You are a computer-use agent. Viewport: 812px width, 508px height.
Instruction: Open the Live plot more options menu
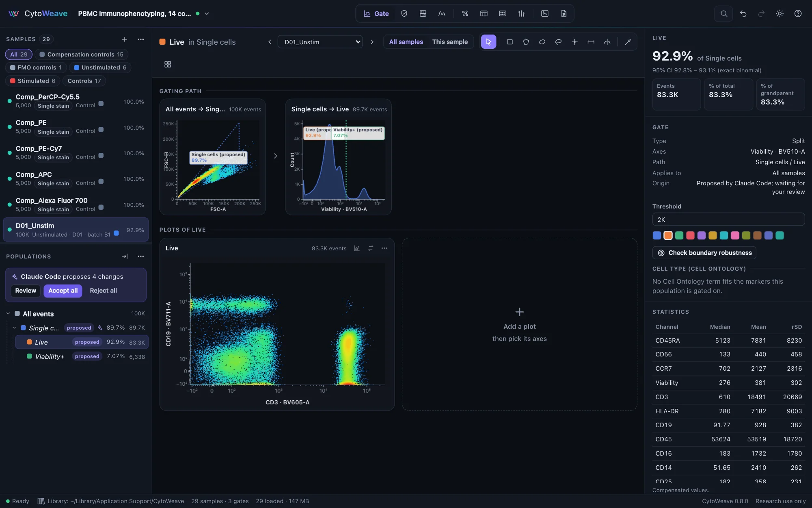click(384, 248)
